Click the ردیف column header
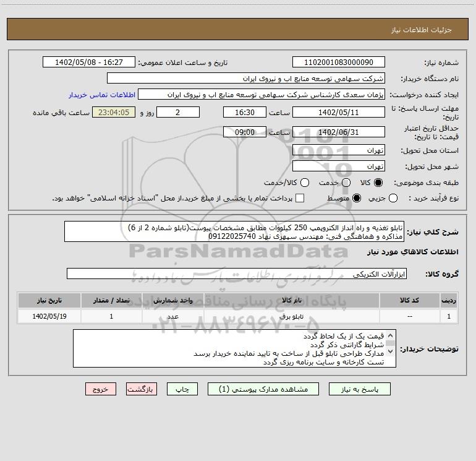 tap(449, 300)
